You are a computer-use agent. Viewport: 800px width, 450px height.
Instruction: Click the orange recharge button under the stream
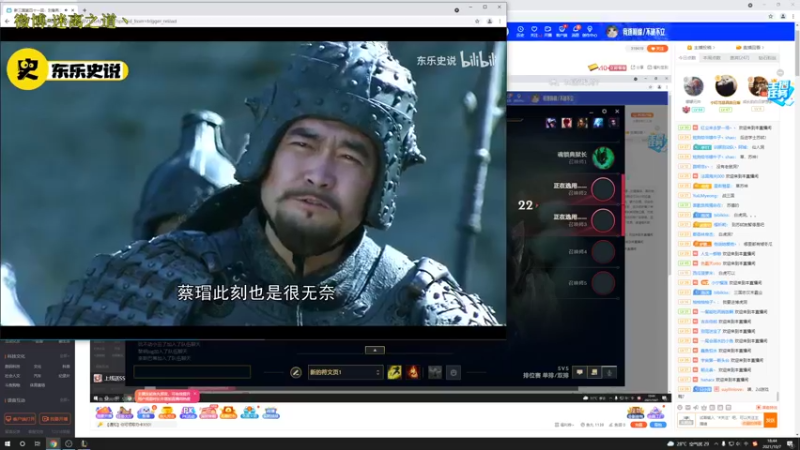point(638,424)
